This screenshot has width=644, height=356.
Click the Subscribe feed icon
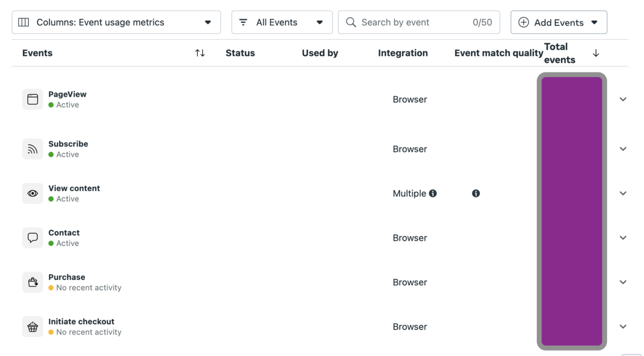pyautogui.click(x=33, y=149)
